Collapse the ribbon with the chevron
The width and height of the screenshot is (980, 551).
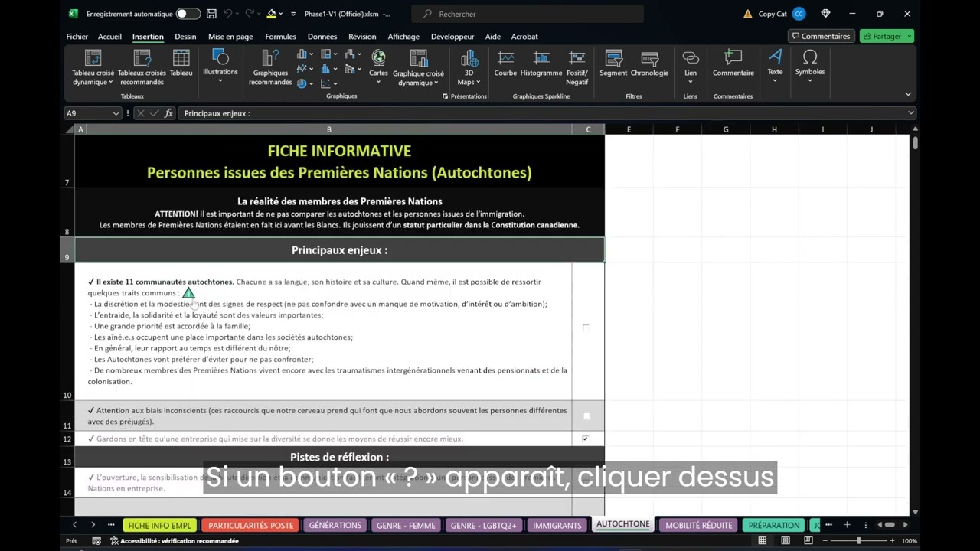coord(908,94)
